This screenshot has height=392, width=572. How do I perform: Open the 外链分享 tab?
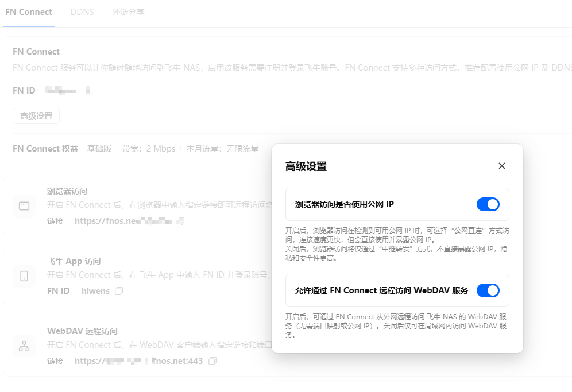click(128, 12)
